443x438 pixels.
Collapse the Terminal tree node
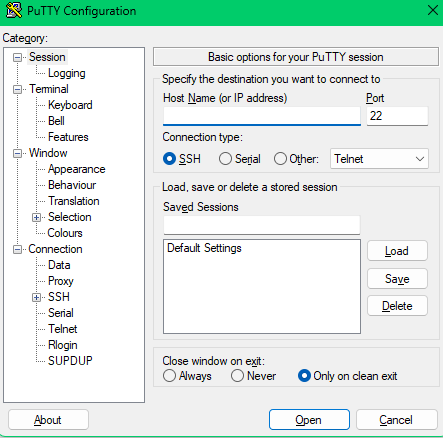pos(17,89)
